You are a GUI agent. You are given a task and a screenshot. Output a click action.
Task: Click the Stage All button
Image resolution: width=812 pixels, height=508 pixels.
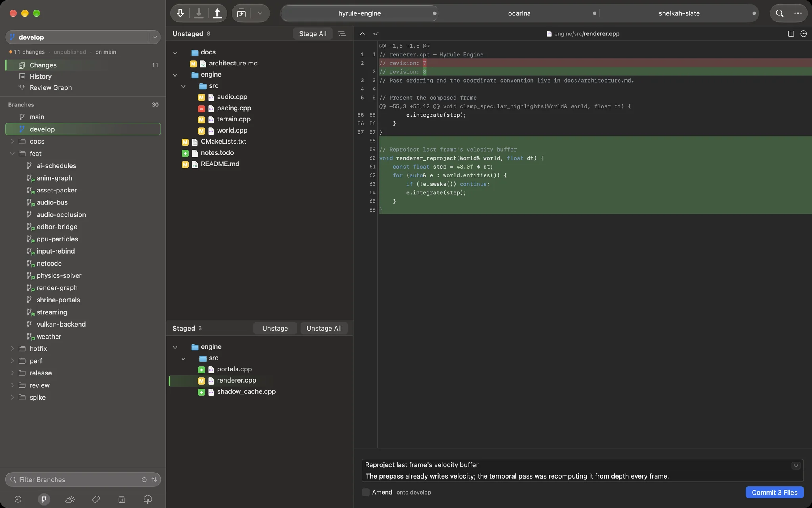312,34
